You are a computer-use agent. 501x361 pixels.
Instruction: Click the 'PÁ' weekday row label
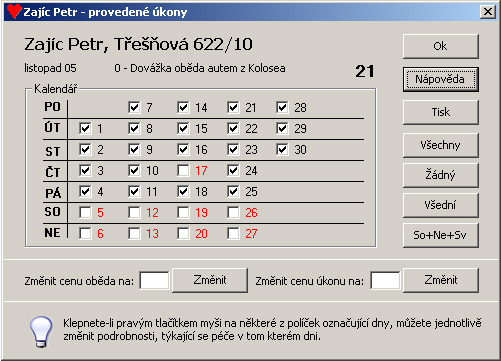point(53,193)
